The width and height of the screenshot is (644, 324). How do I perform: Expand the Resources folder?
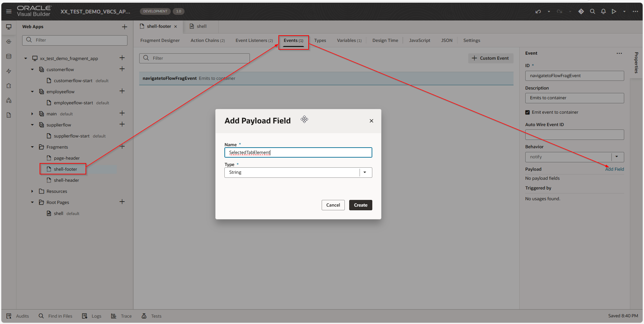point(32,191)
